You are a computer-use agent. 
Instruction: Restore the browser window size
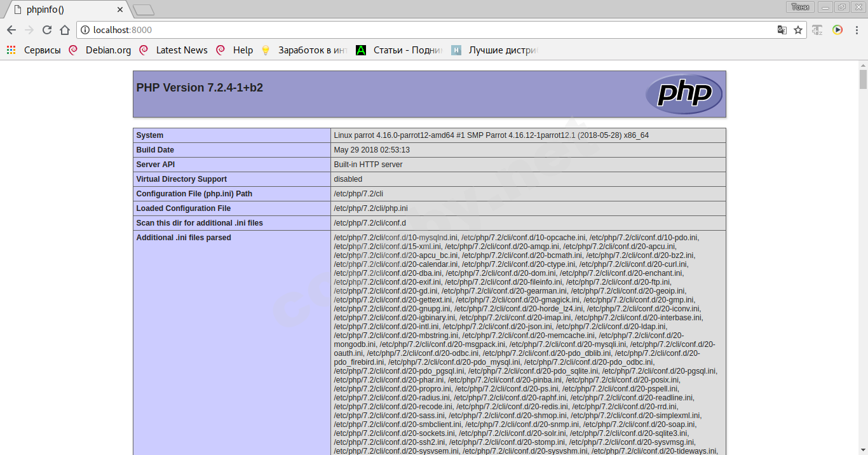pyautogui.click(x=842, y=7)
